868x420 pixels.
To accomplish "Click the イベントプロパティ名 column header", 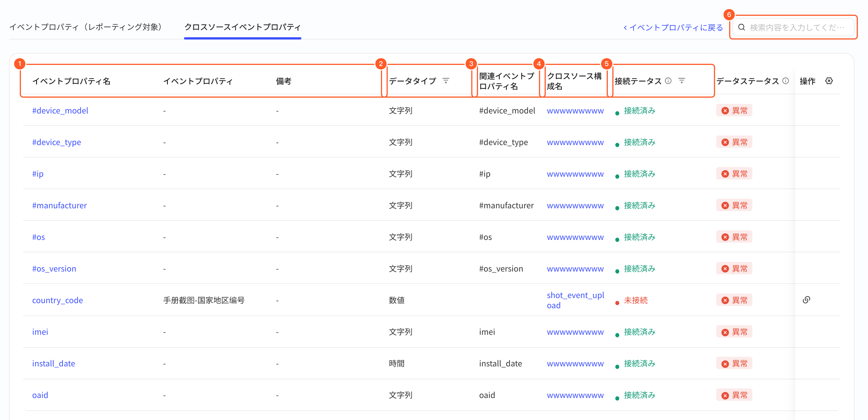I will (71, 81).
